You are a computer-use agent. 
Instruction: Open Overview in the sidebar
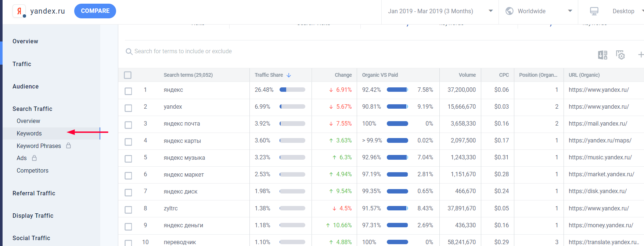(x=25, y=41)
